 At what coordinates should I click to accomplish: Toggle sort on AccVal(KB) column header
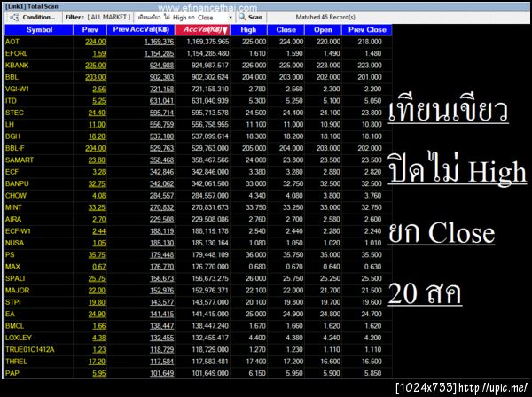(202, 30)
